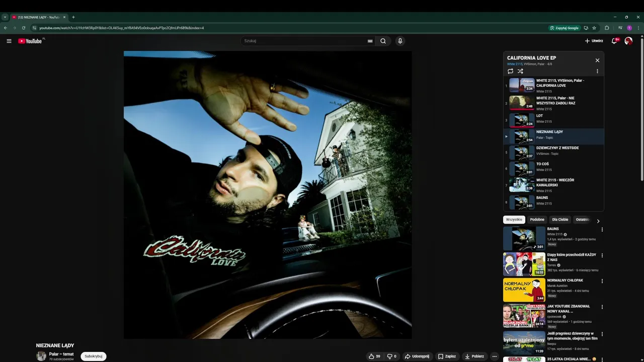Select the Ostatnio filter chip
The width and height of the screenshot is (644, 362).
tap(582, 220)
